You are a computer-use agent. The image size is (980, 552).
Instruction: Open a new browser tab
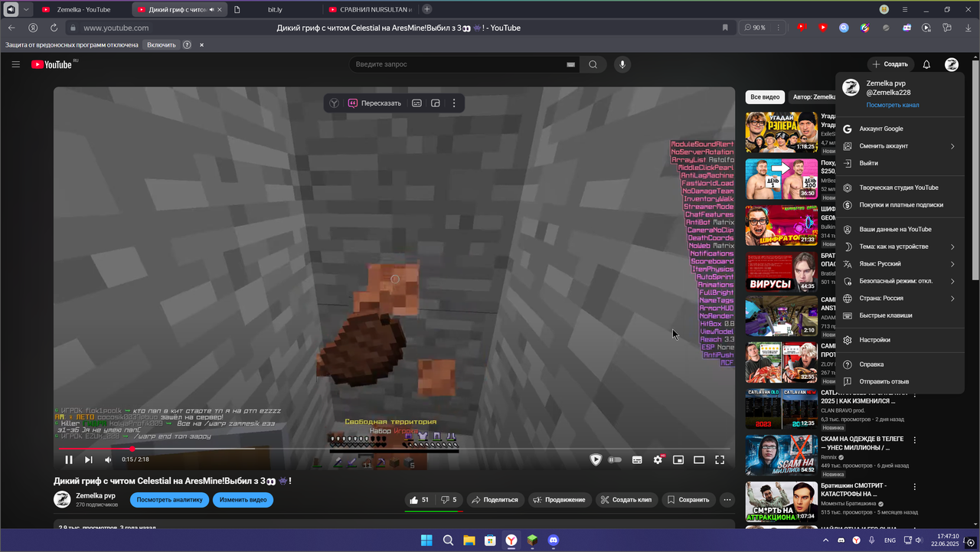point(427,9)
